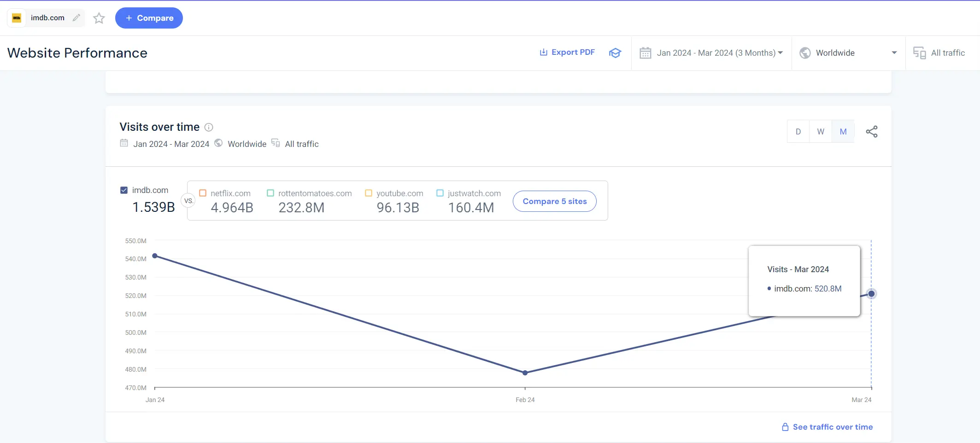Edit the imdb.com domain with pencil icon
Viewport: 980px width, 443px height.
(76, 18)
